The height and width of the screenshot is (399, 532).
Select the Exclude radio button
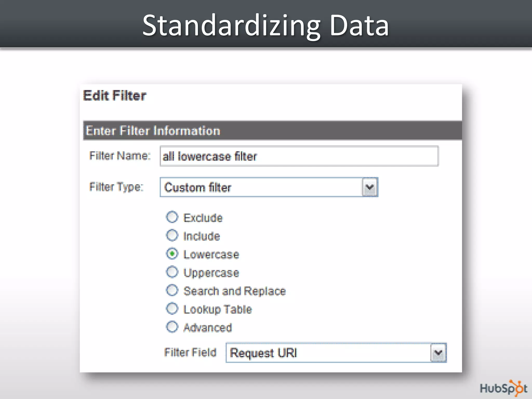pyautogui.click(x=172, y=217)
